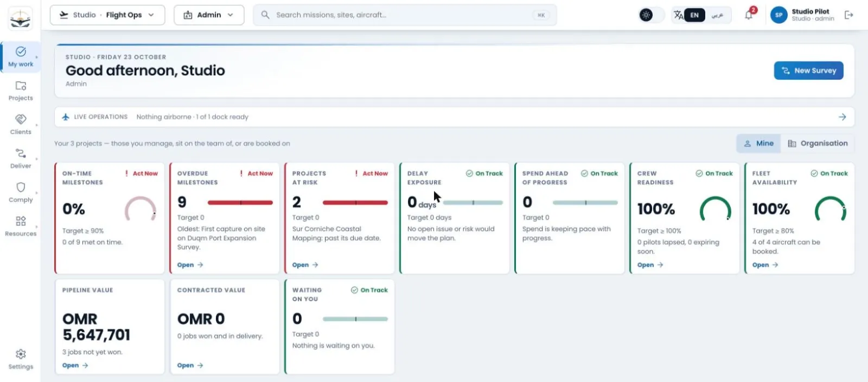Click the On-Time Milestones gauge
The image size is (868, 382).
pyautogui.click(x=141, y=209)
